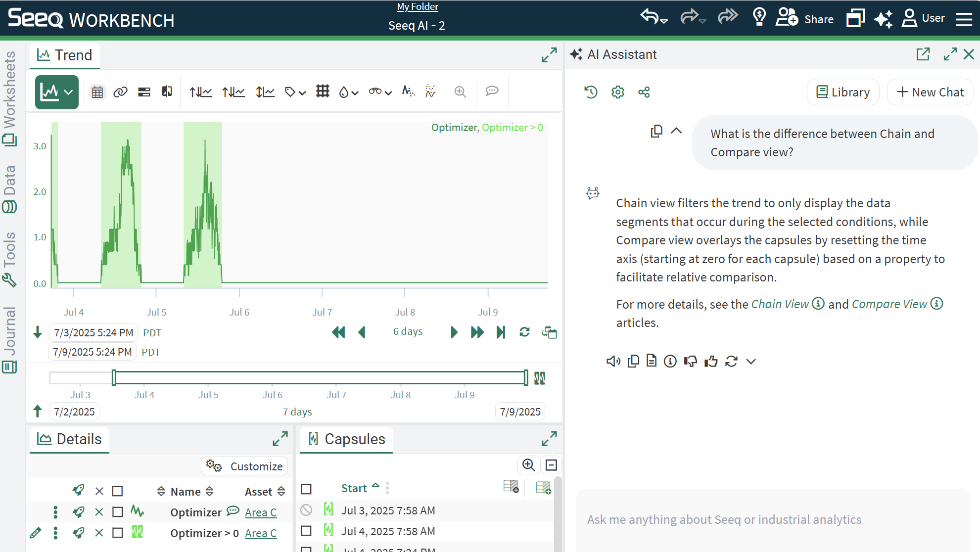Open chat history in AI Assistant
980x552 pixels.
pos(591,92)
